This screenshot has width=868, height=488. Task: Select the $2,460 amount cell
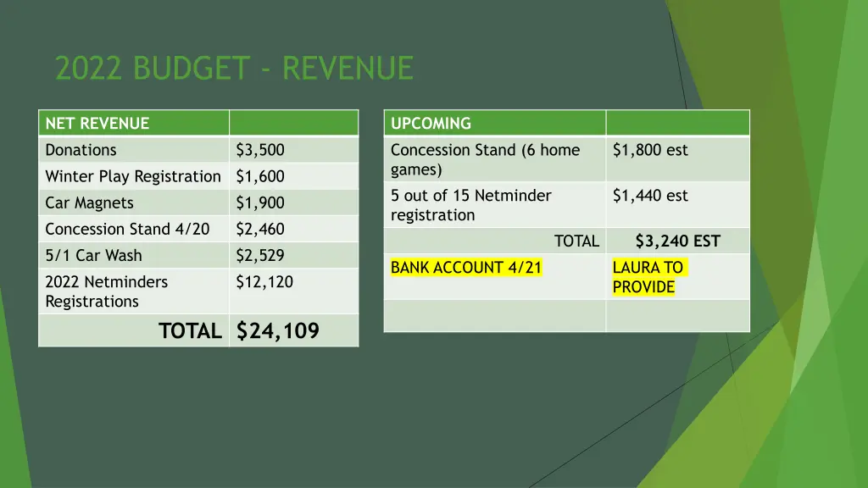[x=260, y=229]
